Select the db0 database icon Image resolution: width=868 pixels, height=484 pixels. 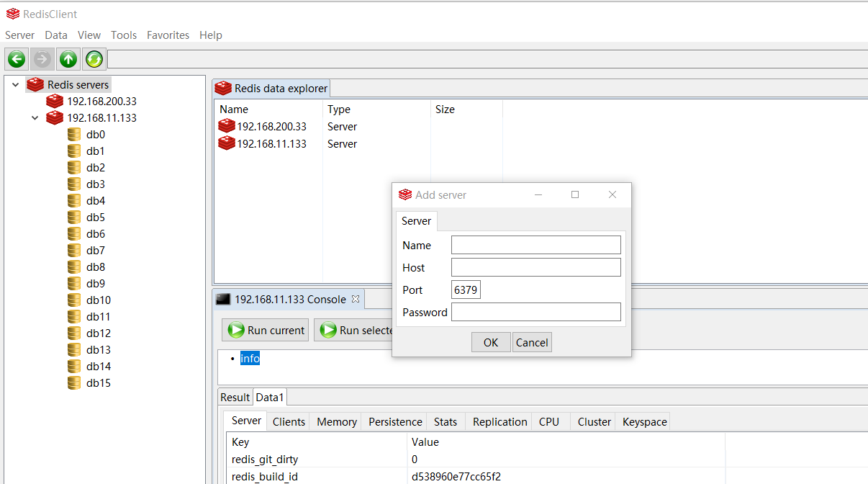(74, 134)
